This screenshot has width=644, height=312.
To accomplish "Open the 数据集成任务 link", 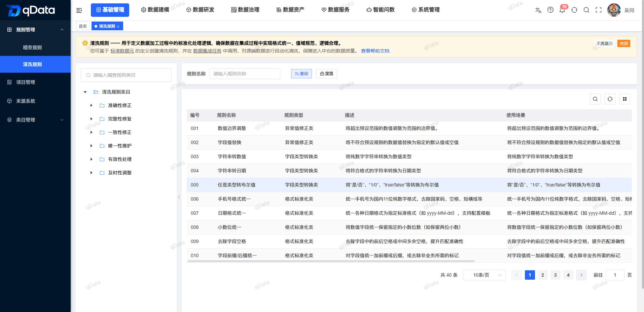I will click(x=207, y=51).
